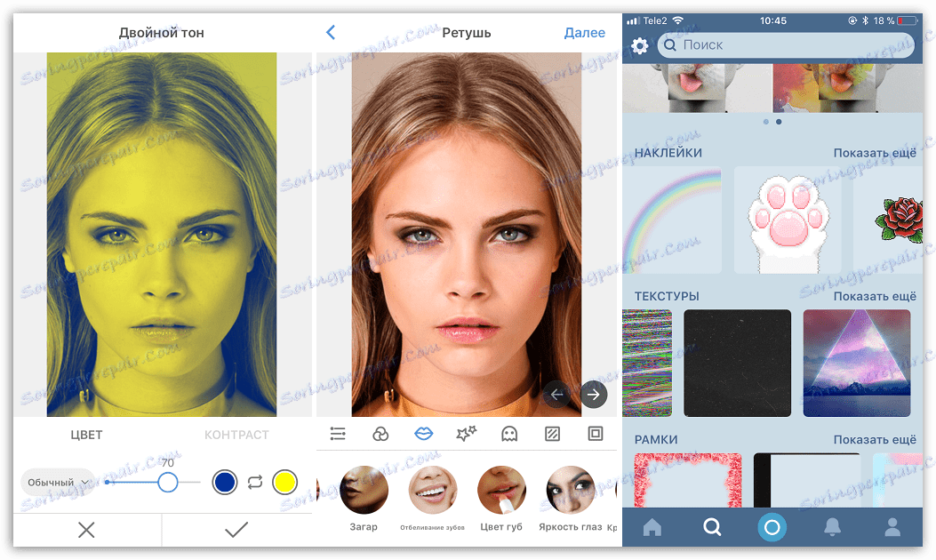Viewport: 936px width, 560px height.
Task: Tap the Поиск search field
Action: click(786, 45)
